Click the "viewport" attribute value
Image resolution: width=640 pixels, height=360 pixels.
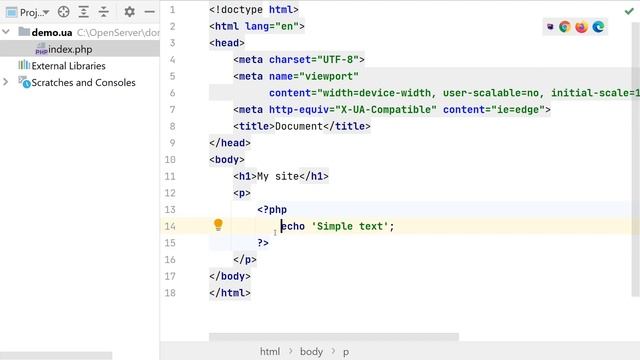[329, 76]
